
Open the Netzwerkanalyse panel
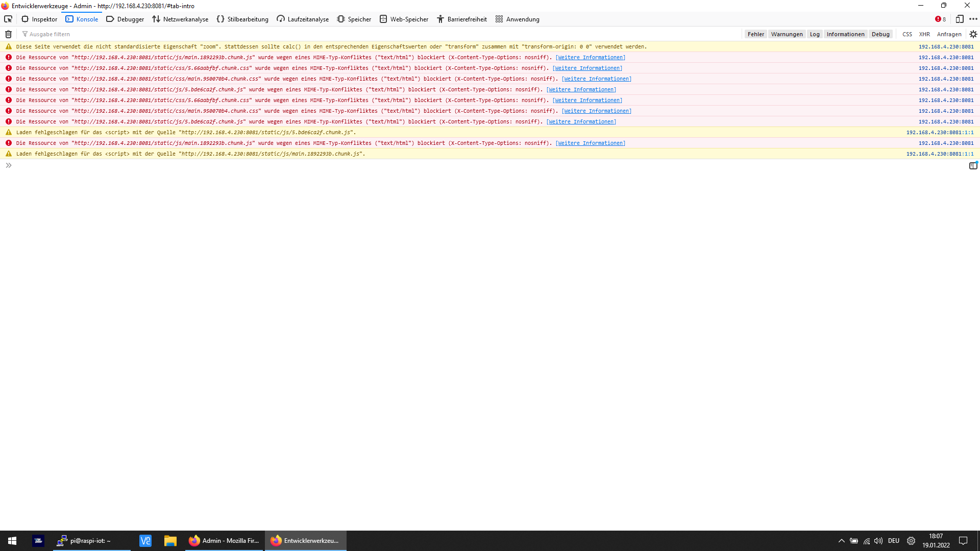point(180,19)
